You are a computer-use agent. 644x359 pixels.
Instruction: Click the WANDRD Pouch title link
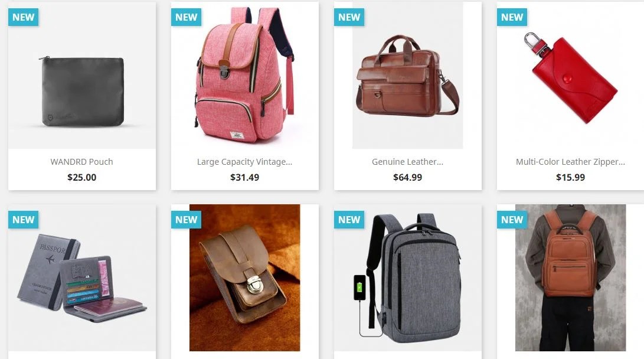click(81, 162)
